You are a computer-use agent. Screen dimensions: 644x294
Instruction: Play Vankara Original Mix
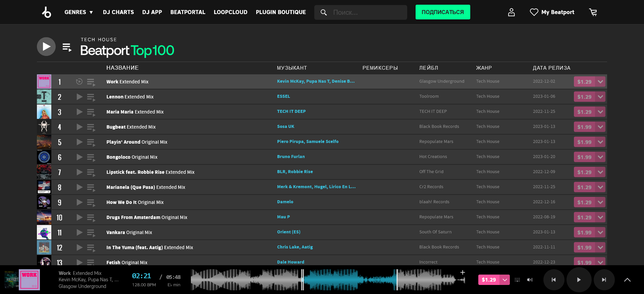(79, 232)
